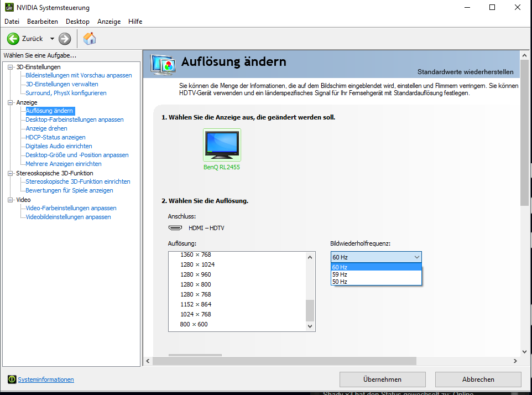This screenshot has width=532, height=395.
Task: Click the grey forward arrow icon
Action: pos(65,39)
